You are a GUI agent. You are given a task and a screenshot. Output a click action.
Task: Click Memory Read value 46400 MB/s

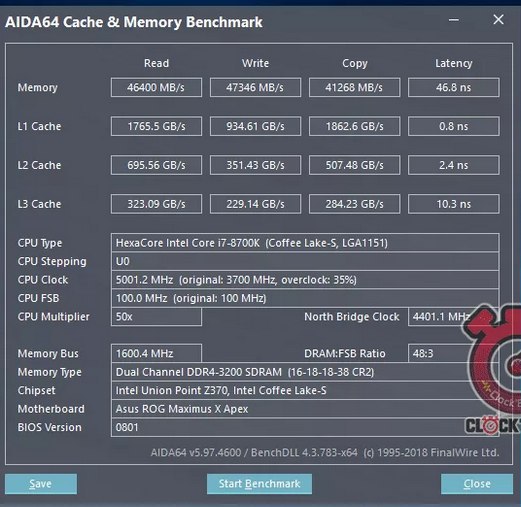pyautogui.click(x=156, y=88)
